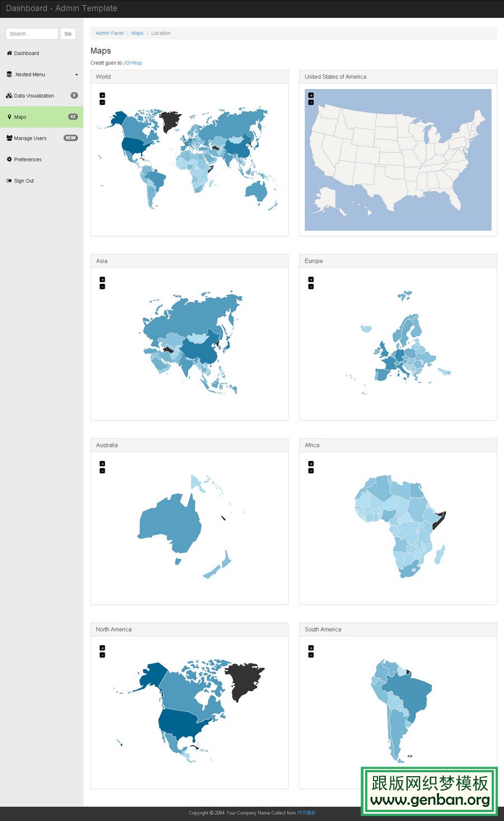Screen dimensions: 504x821
Task: Open Data Visualization in the sidebar
Action: [34, 96]
